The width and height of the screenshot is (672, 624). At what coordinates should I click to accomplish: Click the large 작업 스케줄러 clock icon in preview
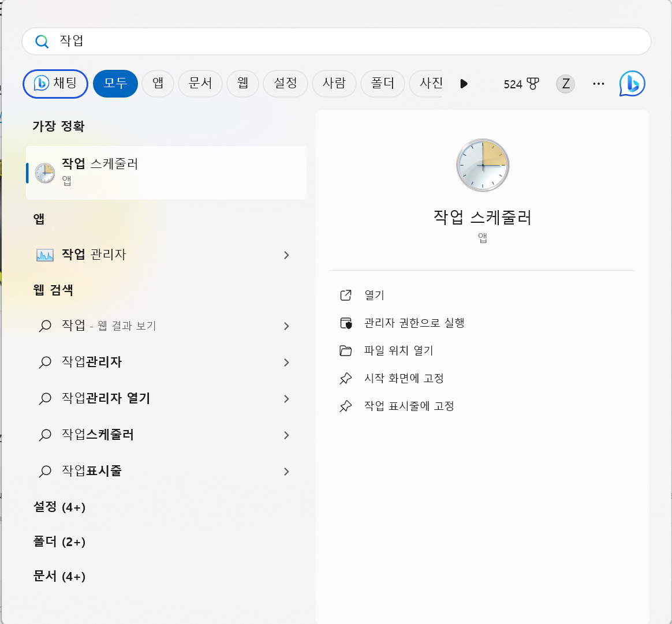tap(483, 165)
